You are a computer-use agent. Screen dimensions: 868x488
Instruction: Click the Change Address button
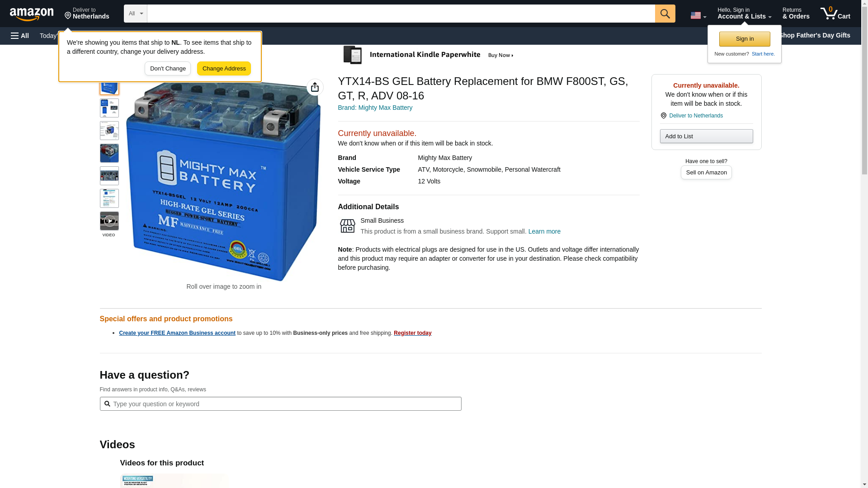tap(224, 69)
